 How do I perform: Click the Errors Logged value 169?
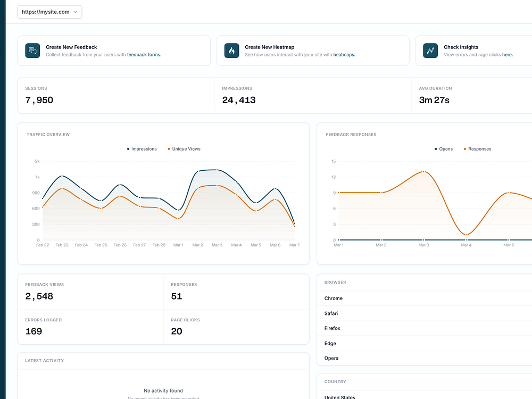coord(34,331)
